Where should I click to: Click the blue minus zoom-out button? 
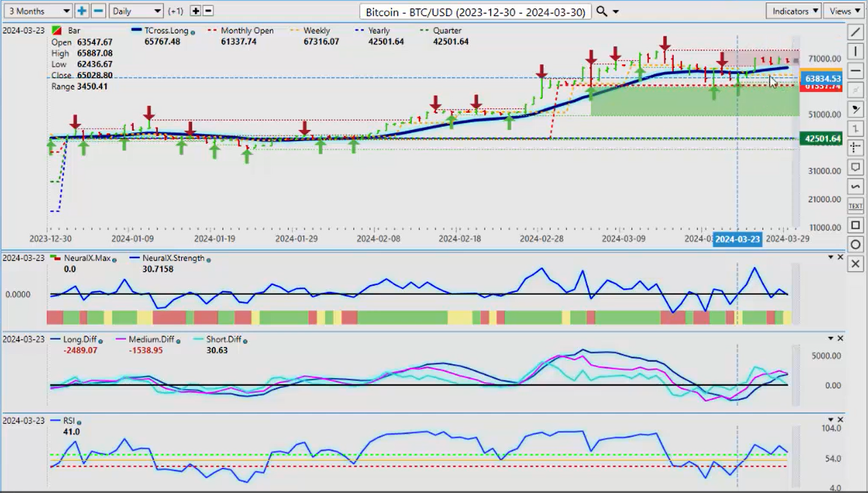click(x=99, y=11)
